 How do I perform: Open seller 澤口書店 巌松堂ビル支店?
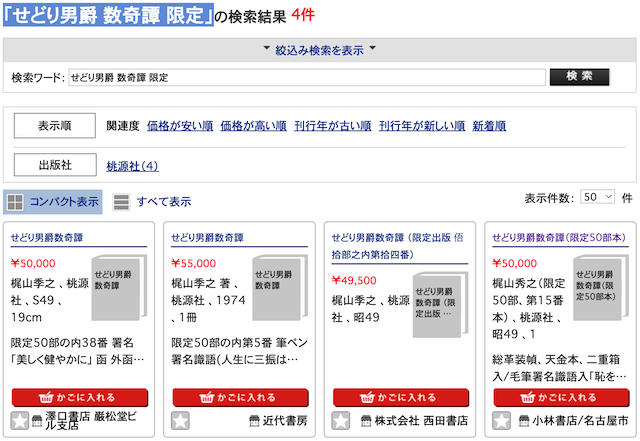[91, 421]
